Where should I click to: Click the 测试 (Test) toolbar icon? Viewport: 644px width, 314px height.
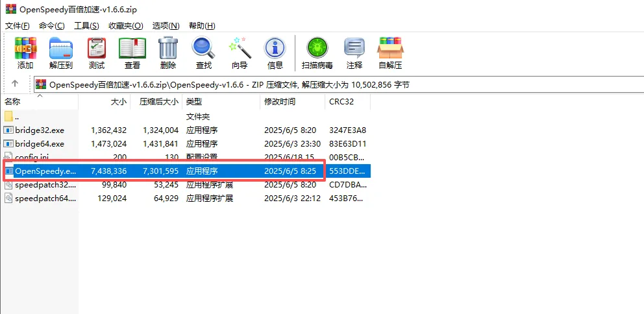click(97, 48)
